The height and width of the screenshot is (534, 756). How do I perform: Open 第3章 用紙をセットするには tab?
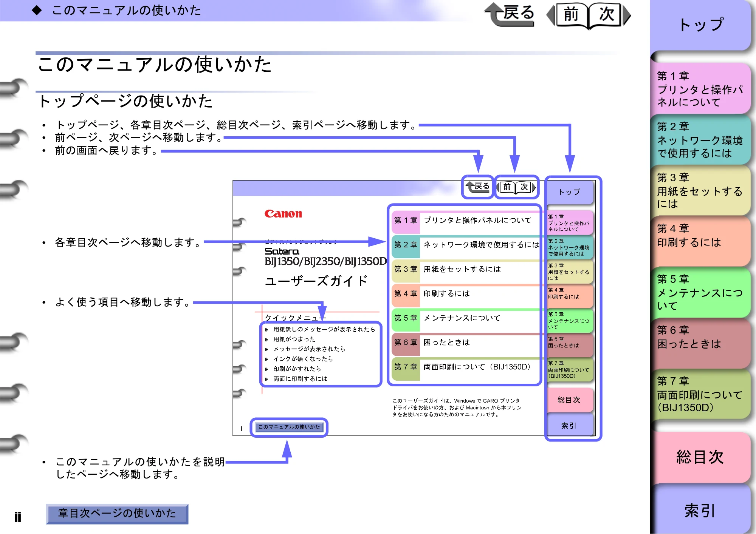click(x=700, y=191)
